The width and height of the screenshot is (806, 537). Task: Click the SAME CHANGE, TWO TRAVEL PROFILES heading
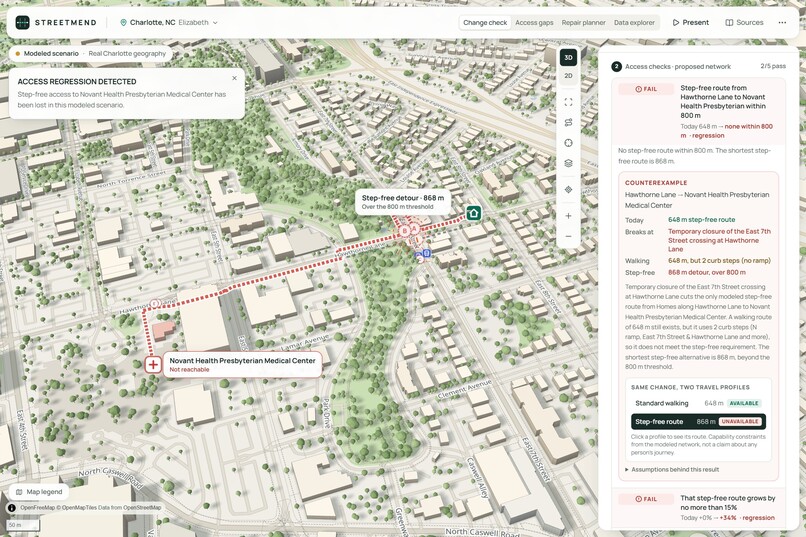pos(690,387)
